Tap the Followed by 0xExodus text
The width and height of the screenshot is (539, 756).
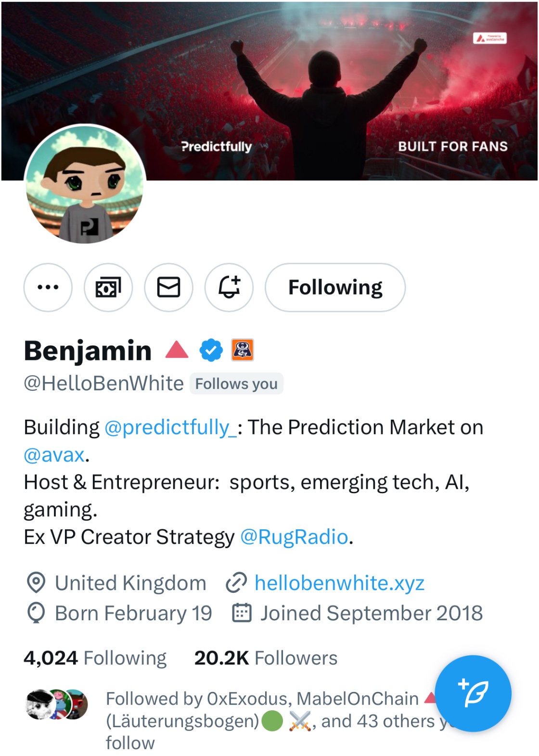pos(262,699)
